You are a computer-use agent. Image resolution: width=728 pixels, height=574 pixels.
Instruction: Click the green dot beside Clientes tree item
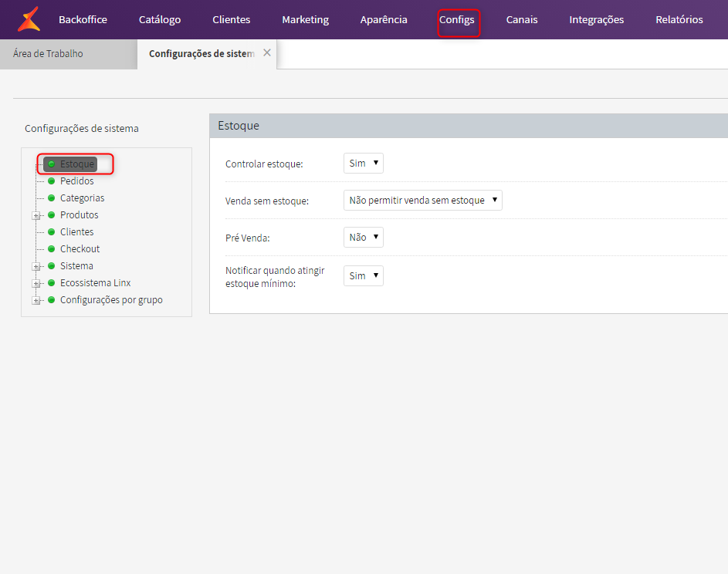tap(52, 232)
